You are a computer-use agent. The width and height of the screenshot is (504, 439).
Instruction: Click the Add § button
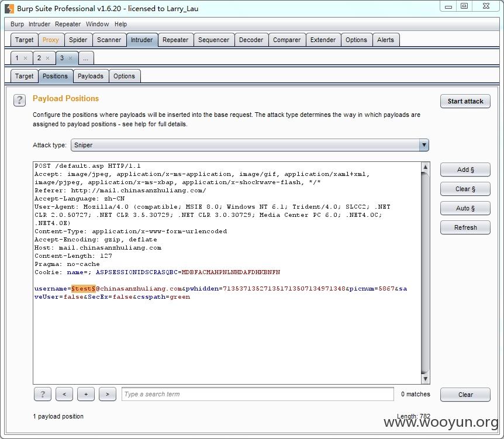point(465,170)
